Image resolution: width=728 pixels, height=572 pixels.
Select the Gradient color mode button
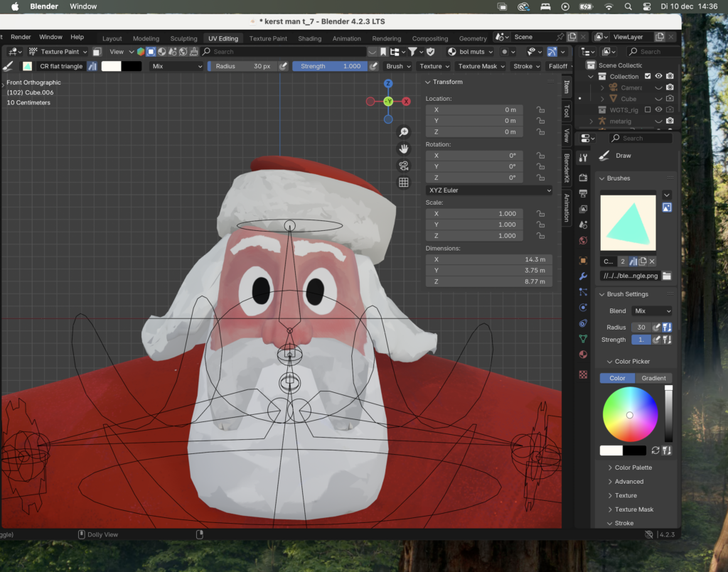(x=653, y=378)
